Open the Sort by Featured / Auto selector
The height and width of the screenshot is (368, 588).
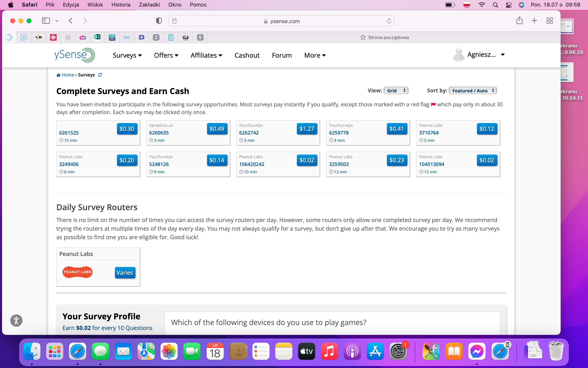[x=473, y=91]
